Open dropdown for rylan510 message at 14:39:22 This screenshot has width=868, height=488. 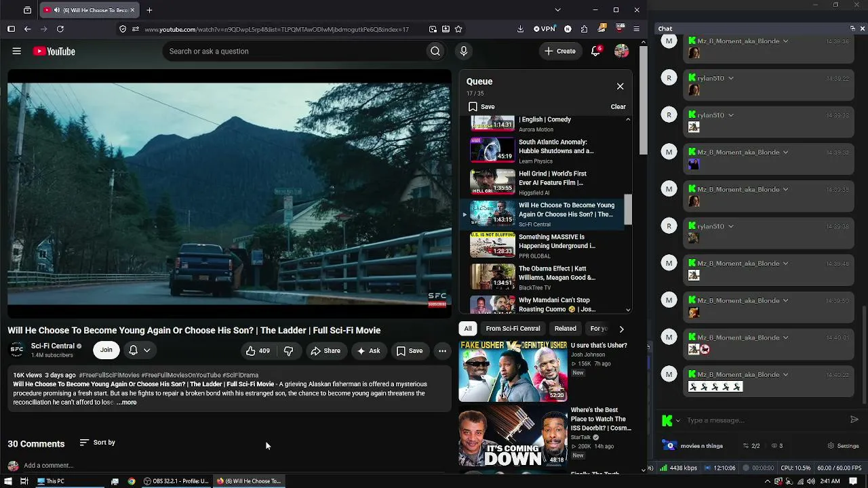(730, 78)
